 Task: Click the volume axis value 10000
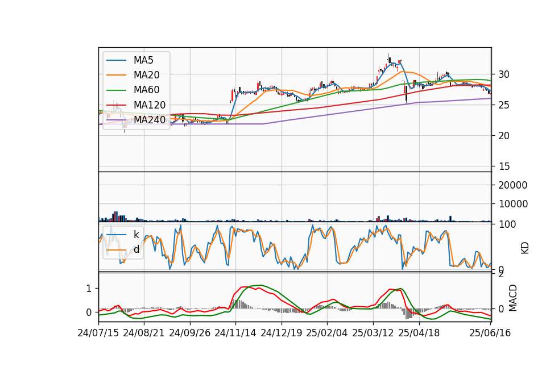tap(513, 204)
